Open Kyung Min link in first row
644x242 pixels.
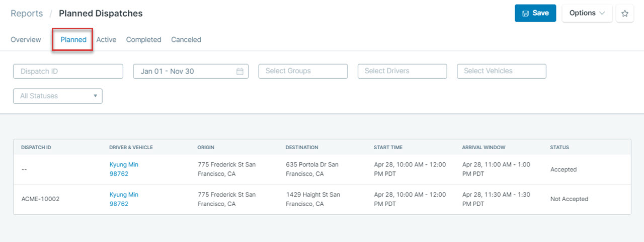coord(124,165)
